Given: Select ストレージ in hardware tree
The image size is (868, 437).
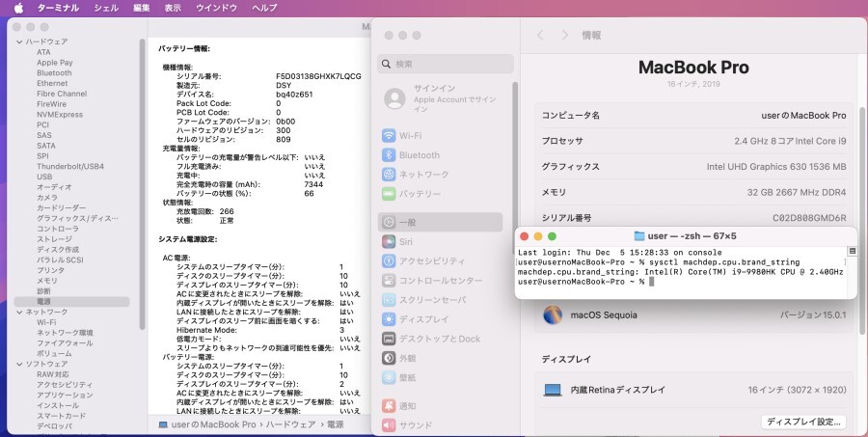Looking at the screenshot, I should coord(54,239).
